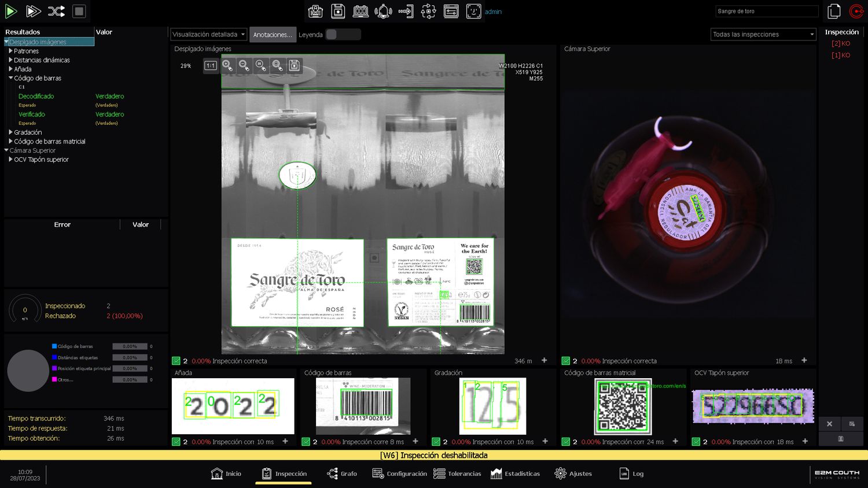Click the Anotaciones... button
Viewport: 868px width, 488px height.
click(x=273, y=35)
